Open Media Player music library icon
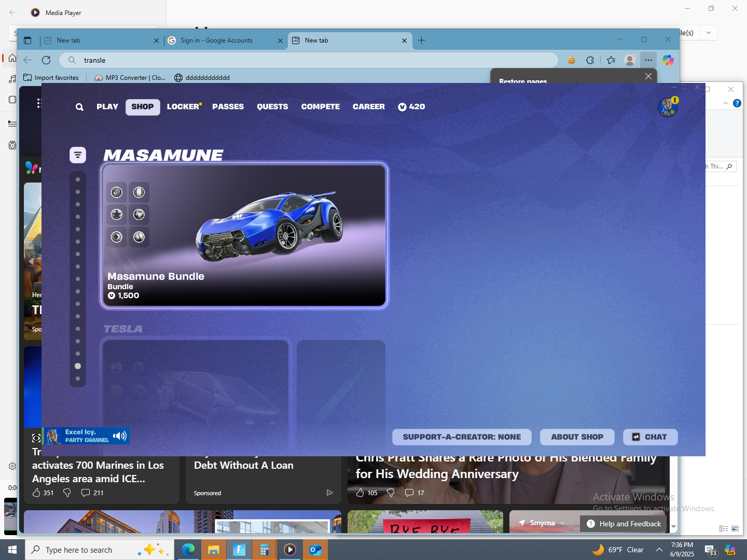This screenshot has height=560, width=747. tap(12, 79)
